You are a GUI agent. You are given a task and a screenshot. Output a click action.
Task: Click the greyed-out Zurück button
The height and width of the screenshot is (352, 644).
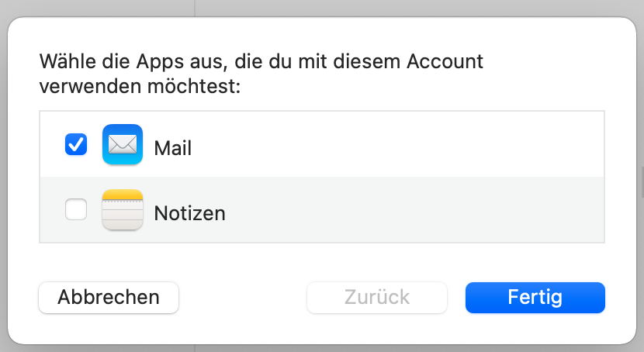(377, 298)
